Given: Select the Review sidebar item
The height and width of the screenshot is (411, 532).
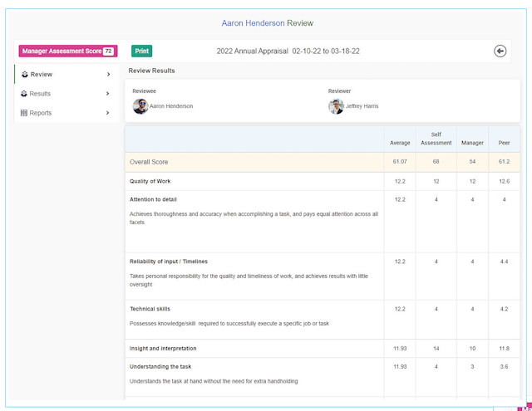Looking at the screenshot, I should pyautogui.click(x=66, y=74).
